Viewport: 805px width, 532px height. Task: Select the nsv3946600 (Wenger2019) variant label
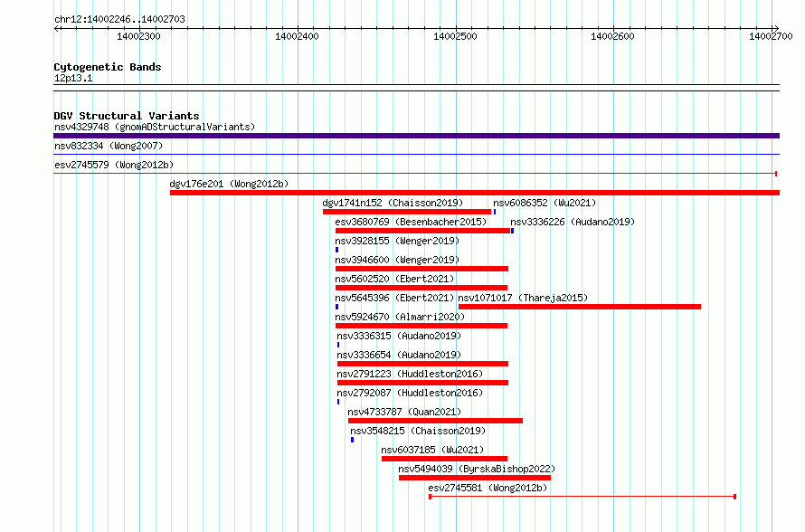(x=397, y=260)
